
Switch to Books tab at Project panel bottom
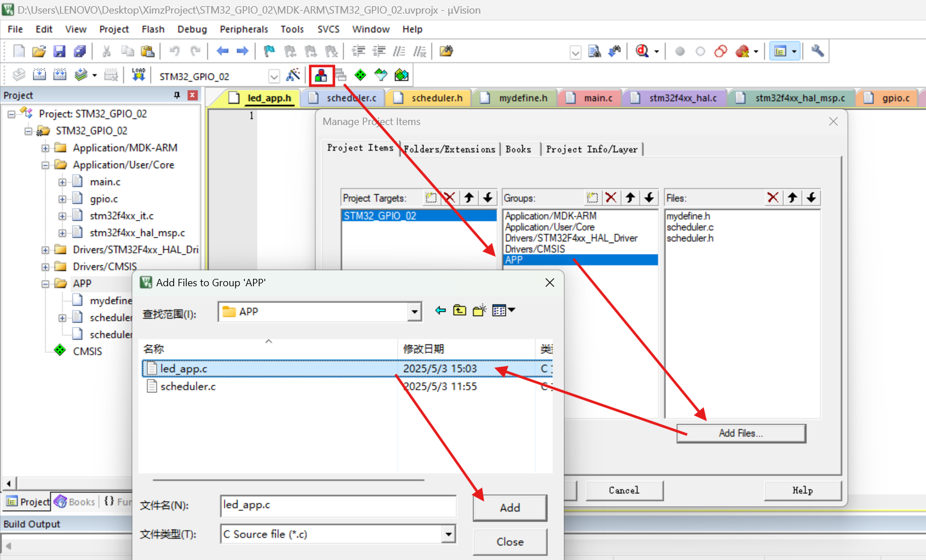tap(75, 502)
